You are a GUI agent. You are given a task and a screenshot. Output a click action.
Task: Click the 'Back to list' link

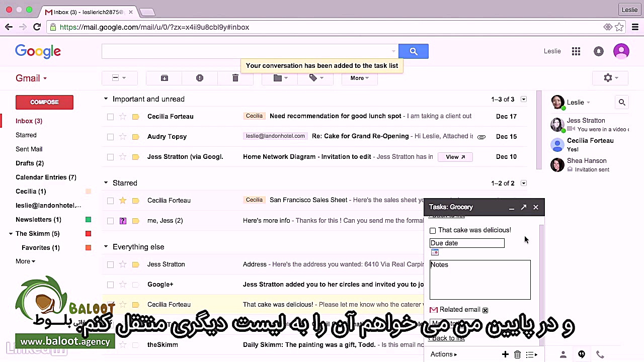coord(446,338)
